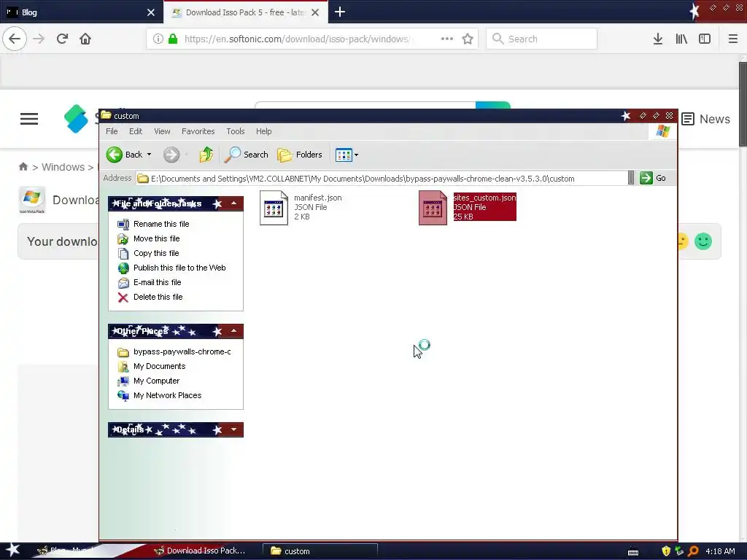
Task: Click the Up one folder icon
Action: tap(206, 155)
